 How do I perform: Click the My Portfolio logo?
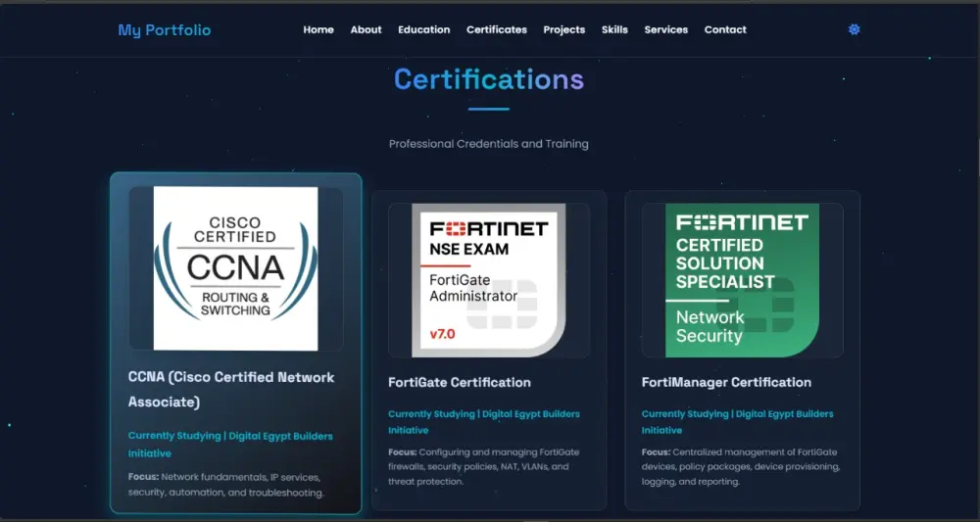click(x=164, y=30)
